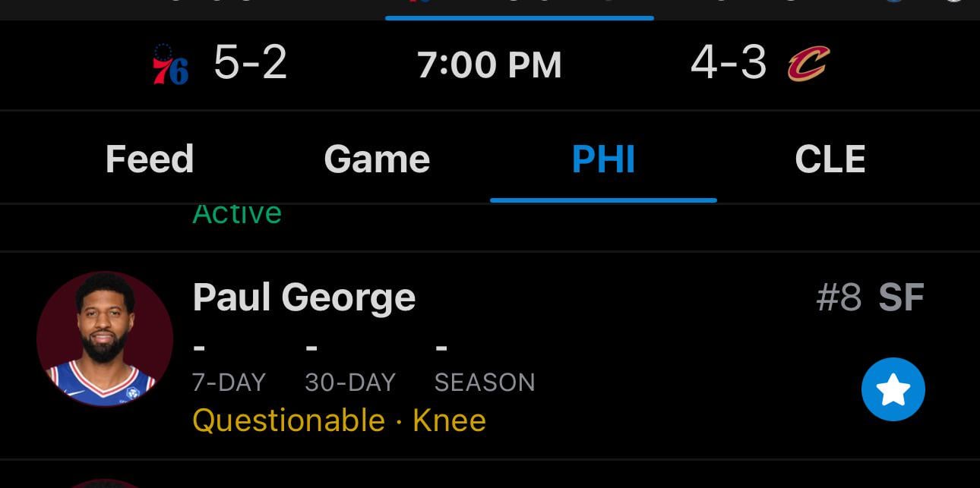The width and height of the screenshot is (980, 488).
Task: Click the SEASON stats column label
Action: click(x=486, y=383)
